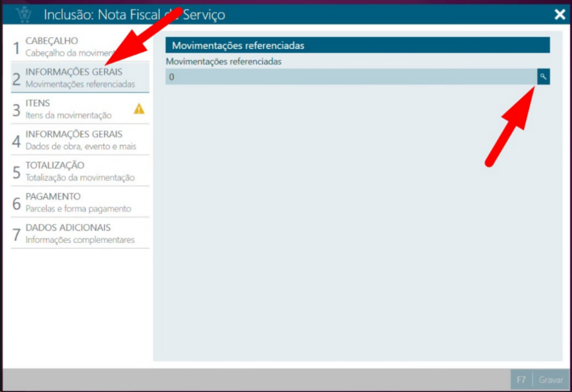The width and height of the screenshot is (572, 392).
Task: Switch to step 5 TOTALIZAÇÃO
Action: point(80,171)
